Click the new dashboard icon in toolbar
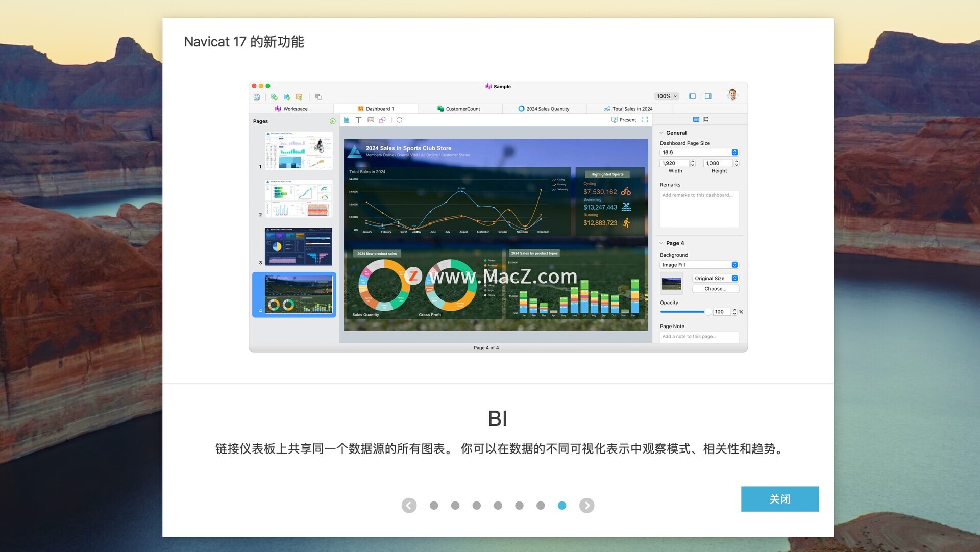 (x=299, y=97)
